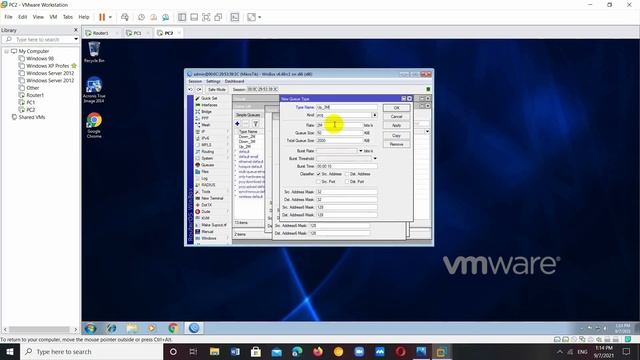
Task: Open the dropdown arrow beside the pause icon
Action: pos(110,17)
